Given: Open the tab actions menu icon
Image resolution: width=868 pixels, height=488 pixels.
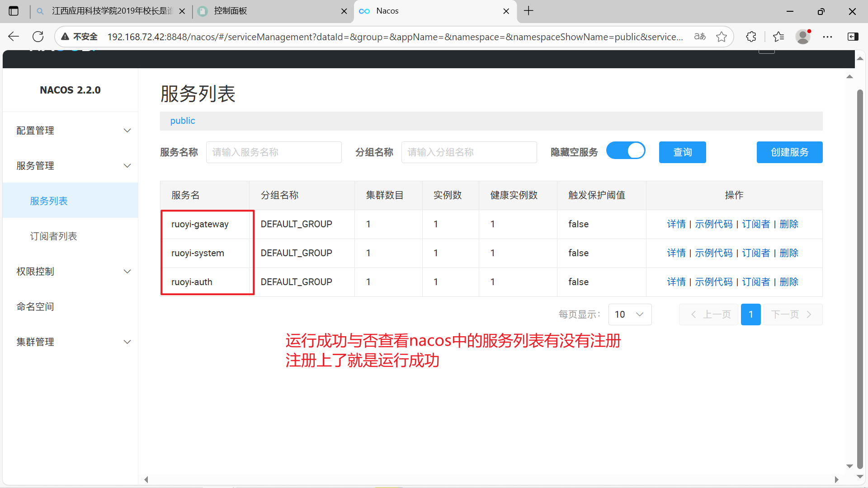Looking at the screenshot, I should (14, 11).
